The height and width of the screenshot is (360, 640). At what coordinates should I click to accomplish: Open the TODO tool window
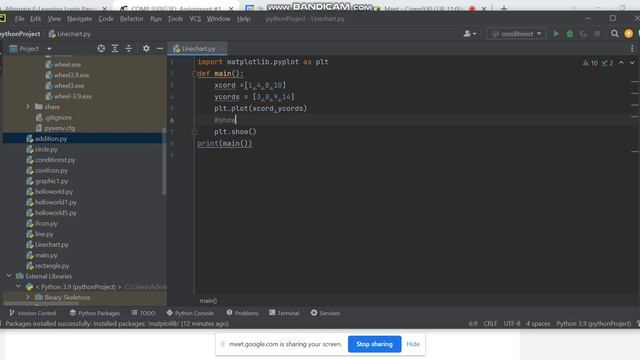click(143, 313)
